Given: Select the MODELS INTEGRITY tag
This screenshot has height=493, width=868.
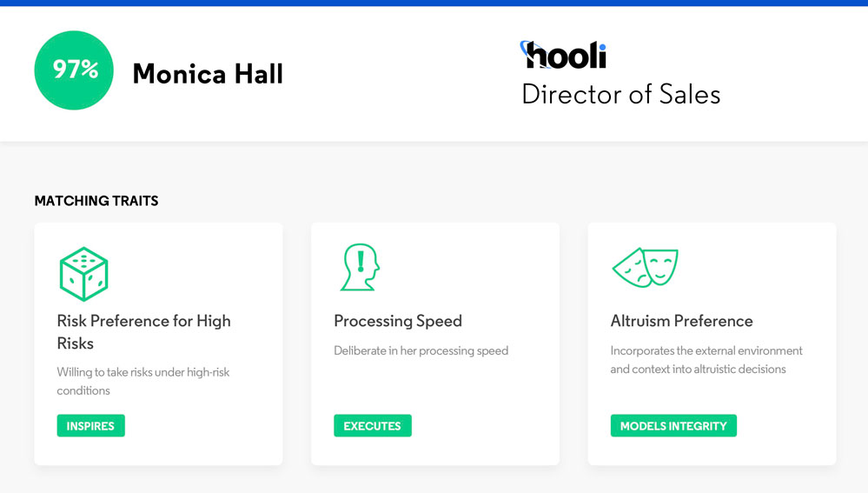Looking at the screenshot, I should tap(673, 425).
